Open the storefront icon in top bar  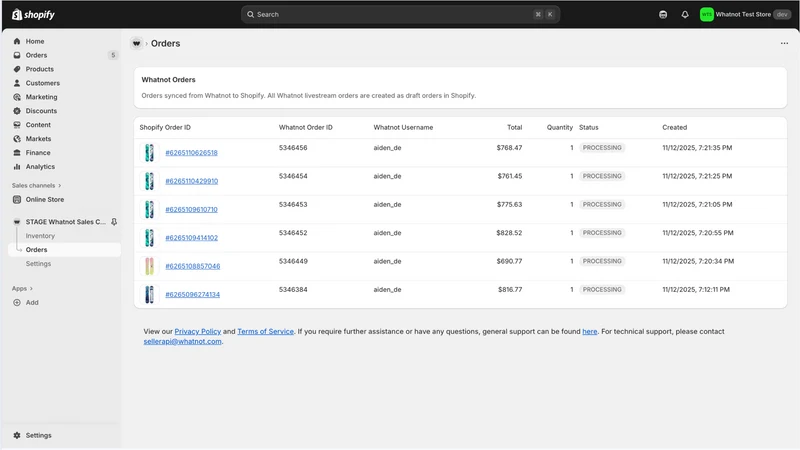663,14
